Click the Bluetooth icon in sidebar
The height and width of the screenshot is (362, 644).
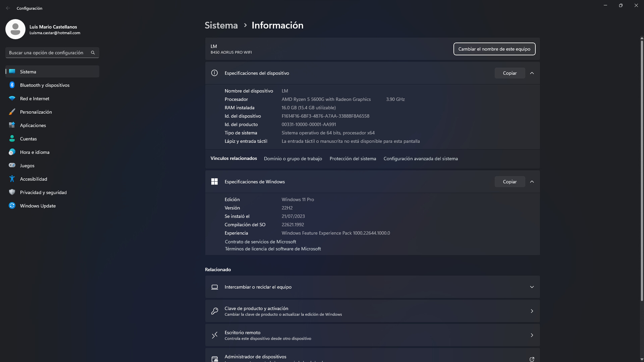12,85
